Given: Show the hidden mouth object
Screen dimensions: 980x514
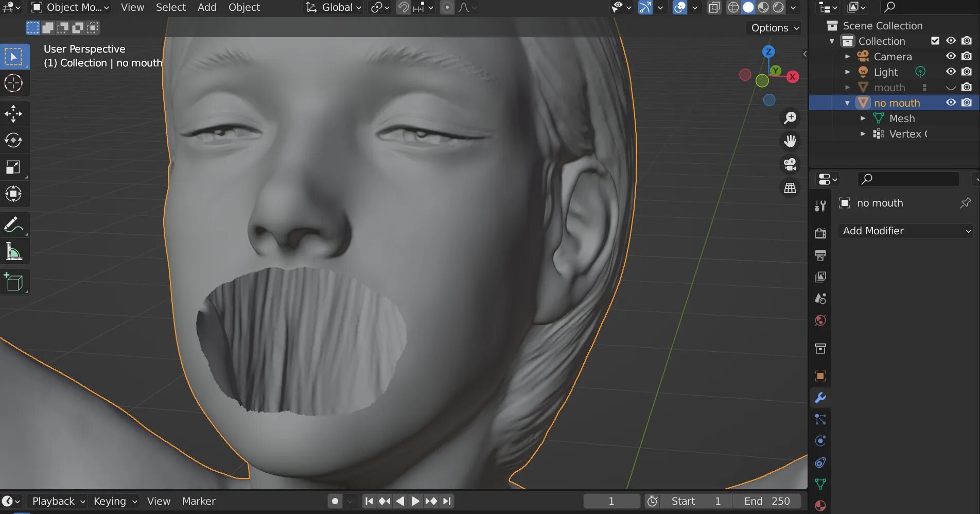Looking at the screenshot, I should pos(951,88).
